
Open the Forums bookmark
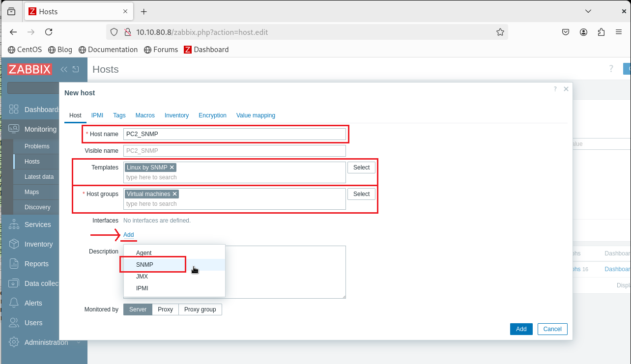[161, 50]
